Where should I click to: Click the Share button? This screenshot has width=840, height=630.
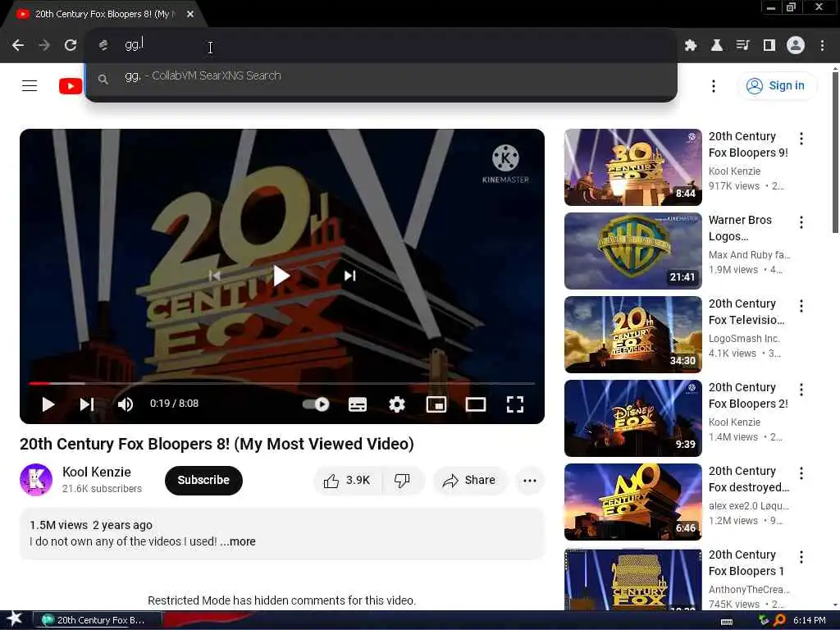point(469,480)
